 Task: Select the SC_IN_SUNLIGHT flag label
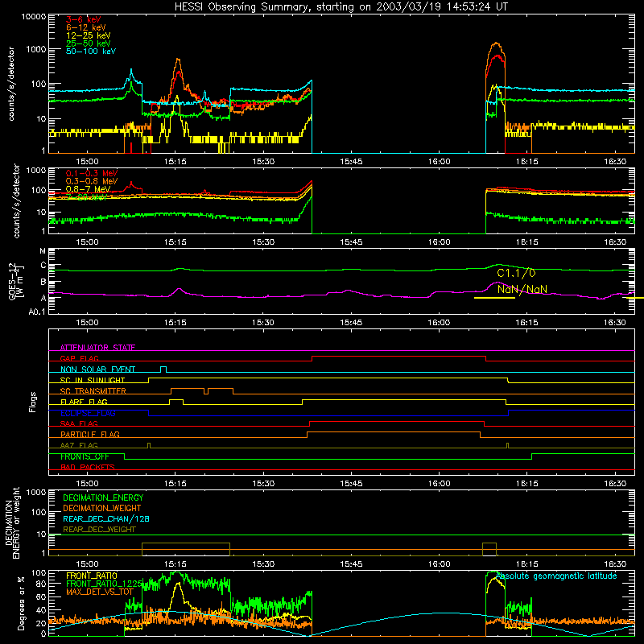93,380
